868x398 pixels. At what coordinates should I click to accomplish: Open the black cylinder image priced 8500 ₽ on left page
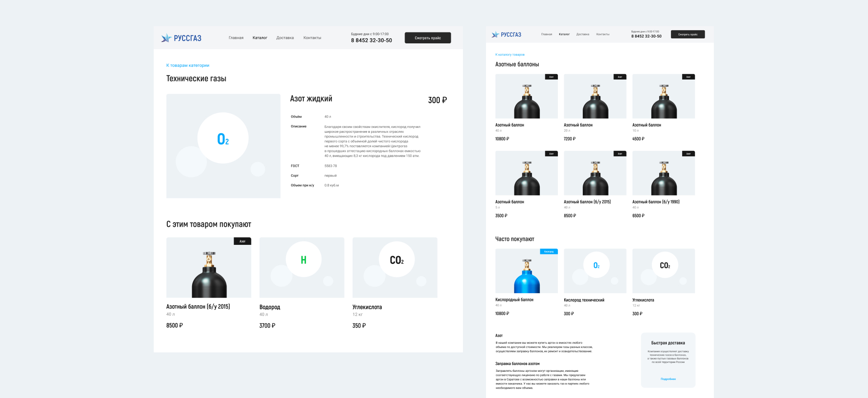pyautogui.click(x=209, y=267)
